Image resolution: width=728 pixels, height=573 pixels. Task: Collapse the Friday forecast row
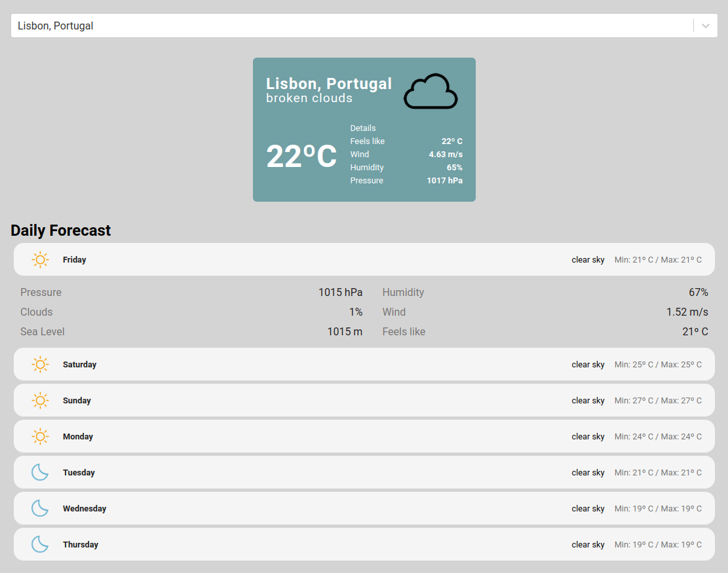364,259
